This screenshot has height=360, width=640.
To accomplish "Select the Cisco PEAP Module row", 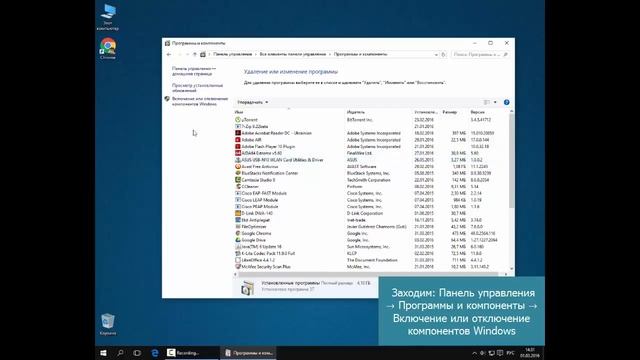I will 371,207.
